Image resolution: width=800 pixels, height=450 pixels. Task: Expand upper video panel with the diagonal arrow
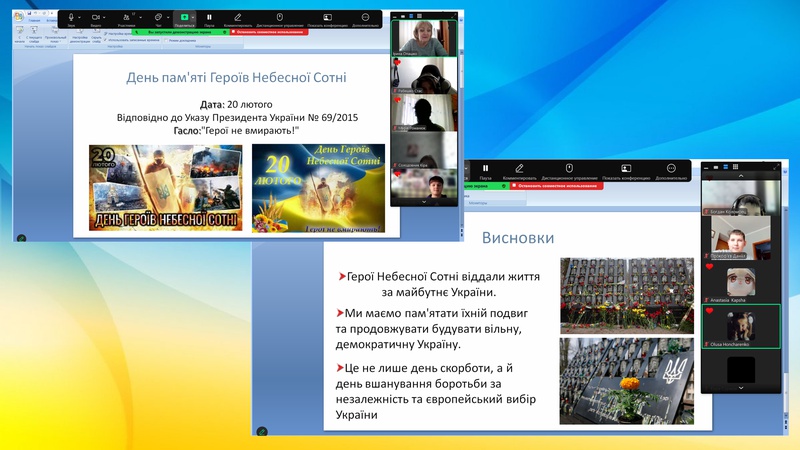coord(454,16)
